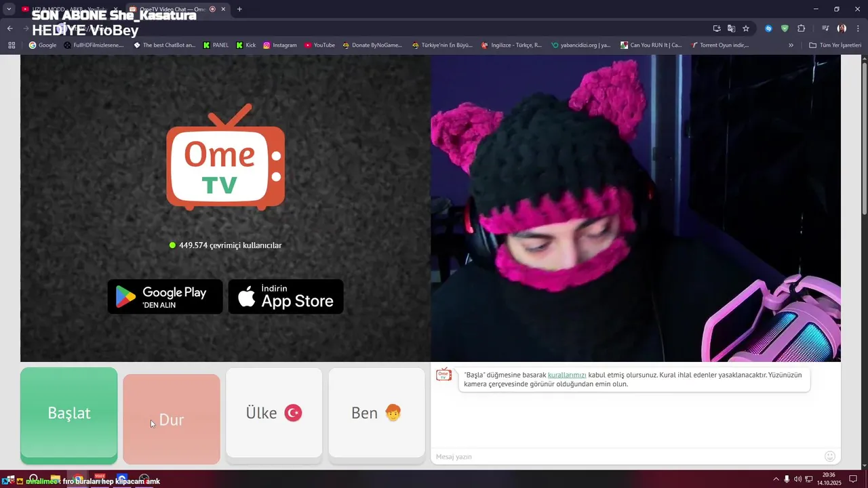This screenshot has height=488, width=868.
Task: Open the volume control in the tray
Action: coord(797,479)
